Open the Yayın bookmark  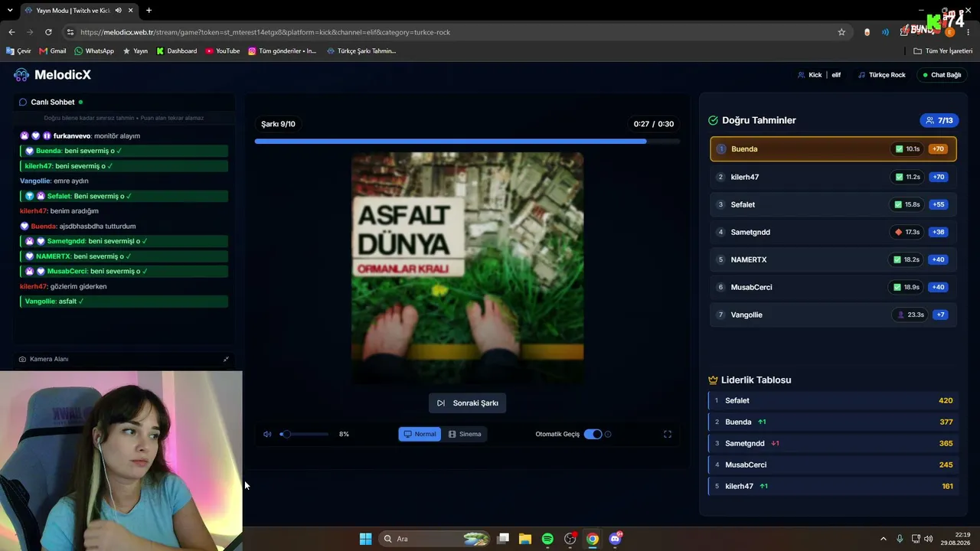coord(136,51)
